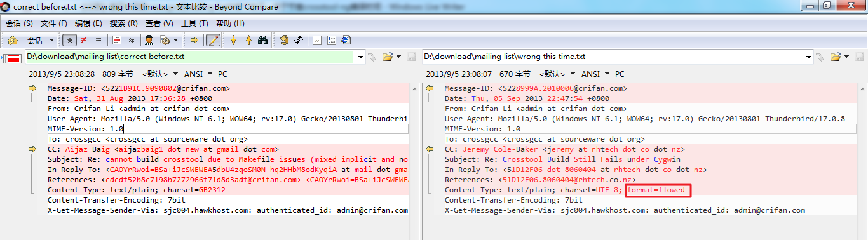Expand the right file path history dropdown
This screenshot has width=868, height=240.
808,57
